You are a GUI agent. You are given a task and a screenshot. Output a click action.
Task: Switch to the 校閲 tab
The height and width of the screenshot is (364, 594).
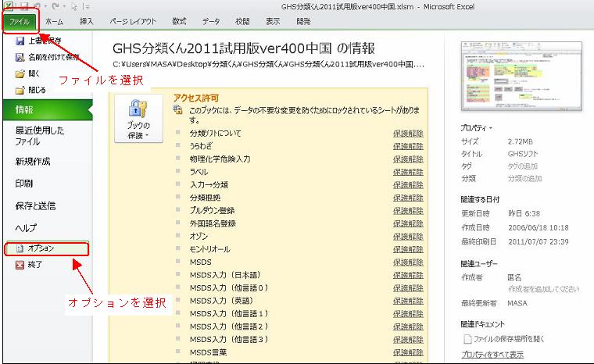point(242,22)
